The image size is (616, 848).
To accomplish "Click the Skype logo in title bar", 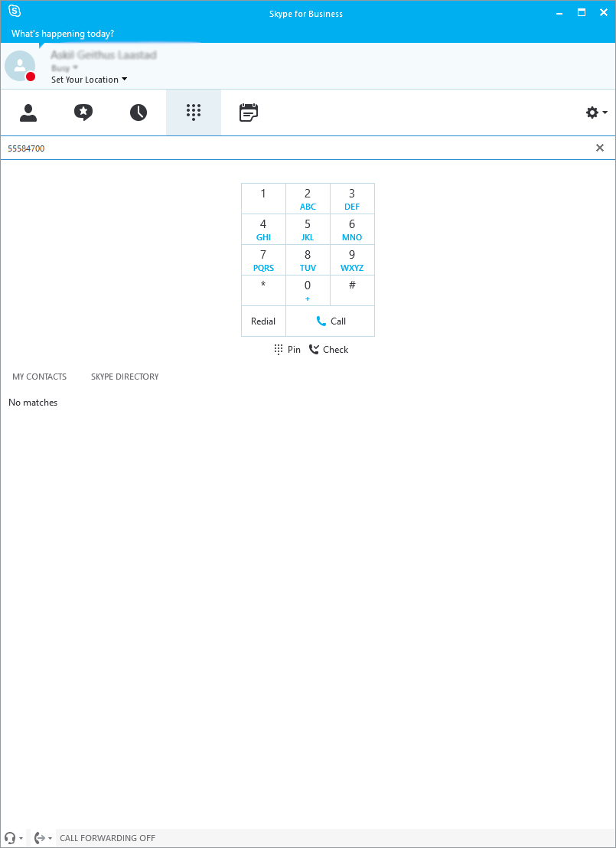I will pos(14,11).
